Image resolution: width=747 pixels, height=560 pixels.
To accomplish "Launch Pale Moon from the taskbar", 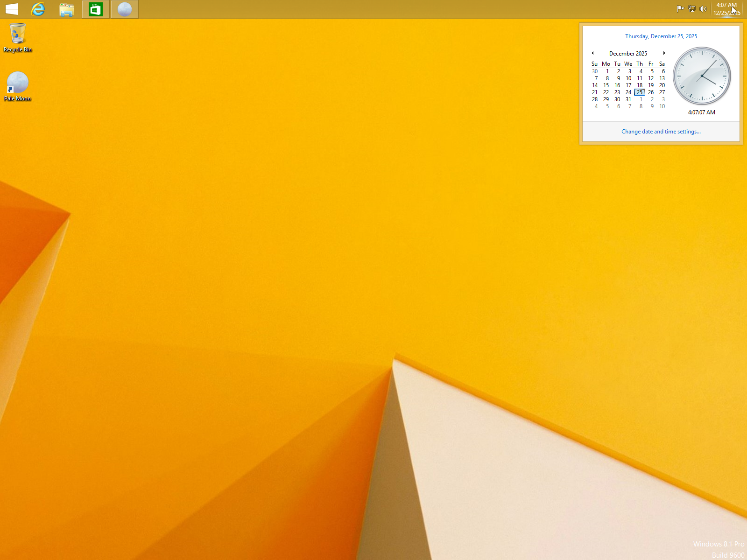I will [124, 9].
